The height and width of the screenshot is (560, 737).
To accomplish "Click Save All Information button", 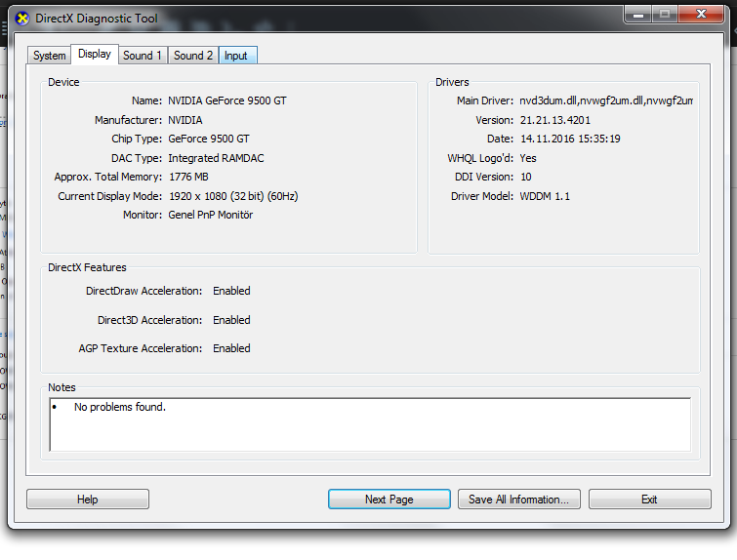I will [519, 499].
